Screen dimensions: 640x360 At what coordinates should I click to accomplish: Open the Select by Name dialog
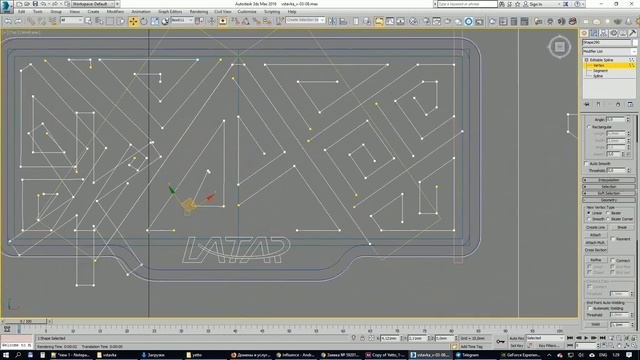(99, 21)
